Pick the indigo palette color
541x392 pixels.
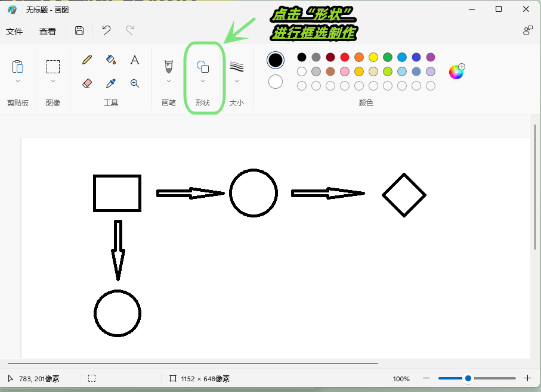coord(416,57)
